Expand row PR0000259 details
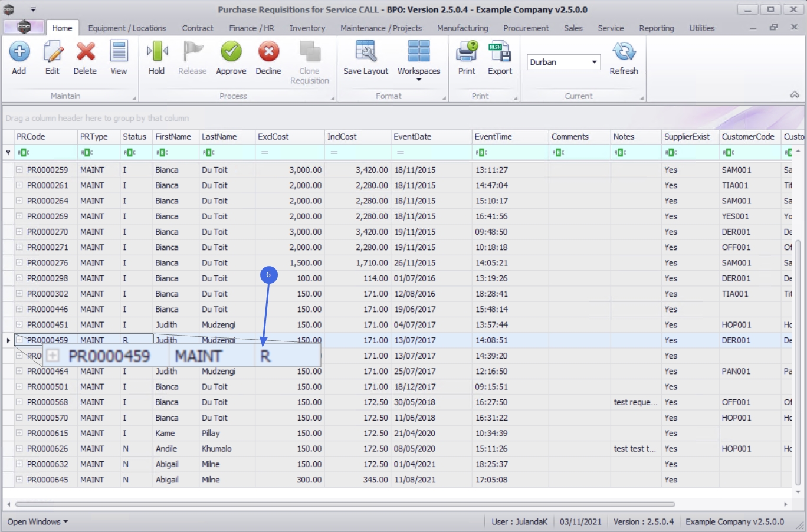807x532 pixels. point(19,170)
